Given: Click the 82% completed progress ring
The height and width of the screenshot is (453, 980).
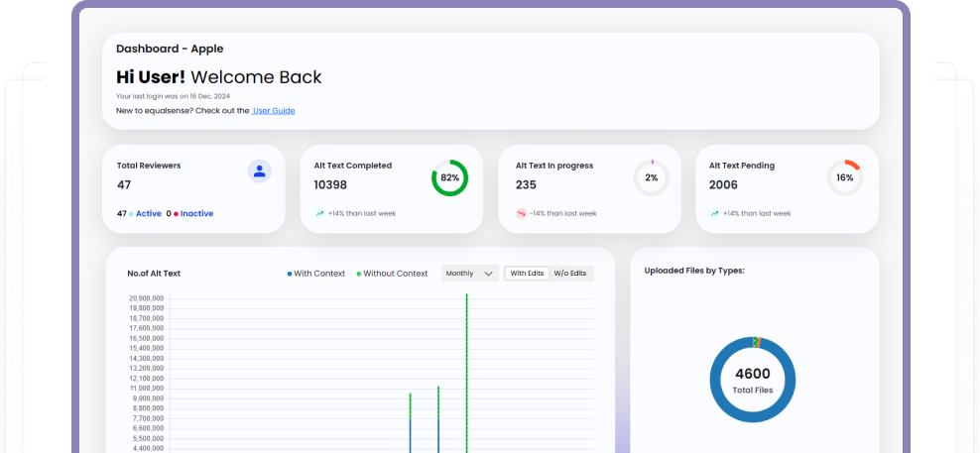Looking at the screenshot, I should [449, 177].
